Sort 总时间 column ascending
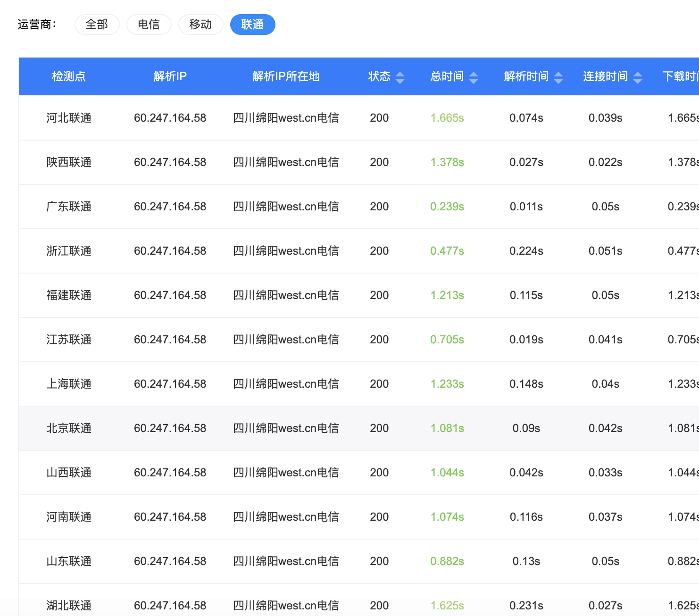The image size is (699, 616). point(474,73)
